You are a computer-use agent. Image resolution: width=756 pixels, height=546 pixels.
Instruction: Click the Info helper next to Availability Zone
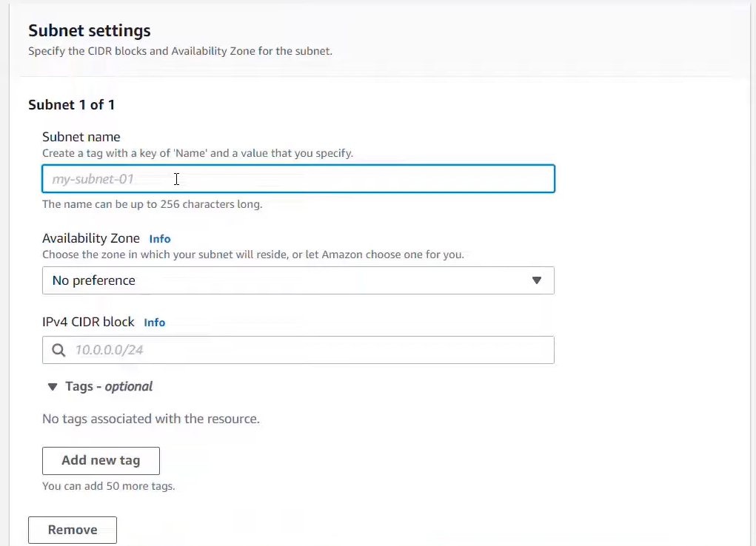tap(159, 238)
